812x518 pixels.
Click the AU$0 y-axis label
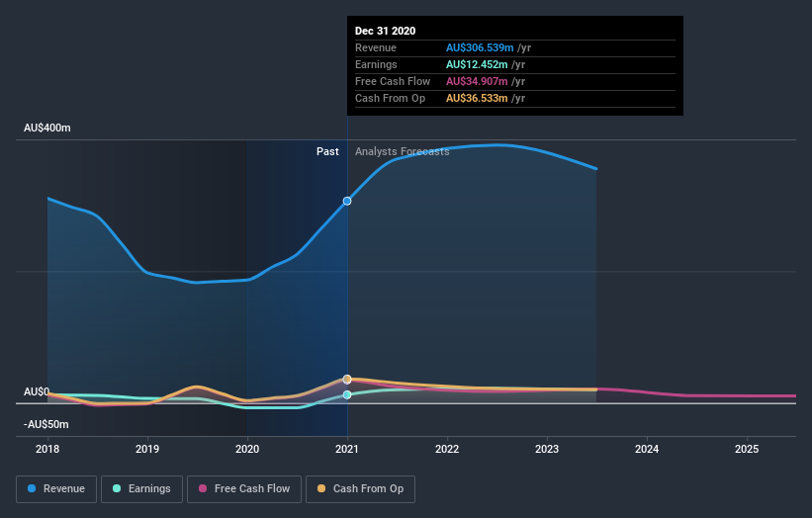coord(37,391)
